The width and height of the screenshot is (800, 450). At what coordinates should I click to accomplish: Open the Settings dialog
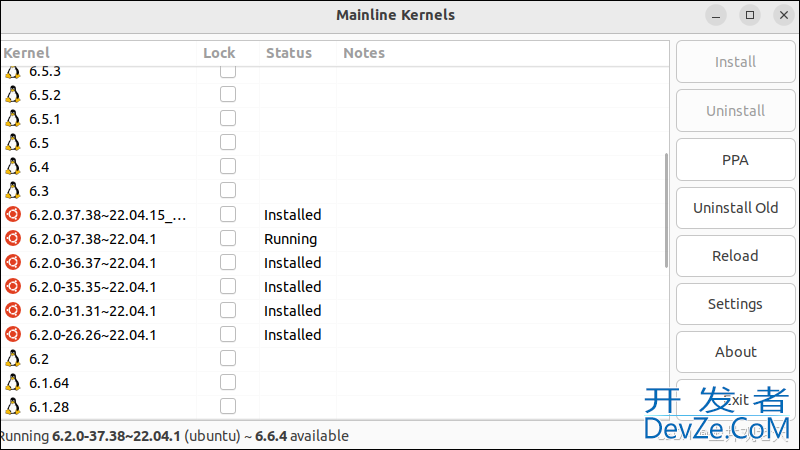pos(735,304)
